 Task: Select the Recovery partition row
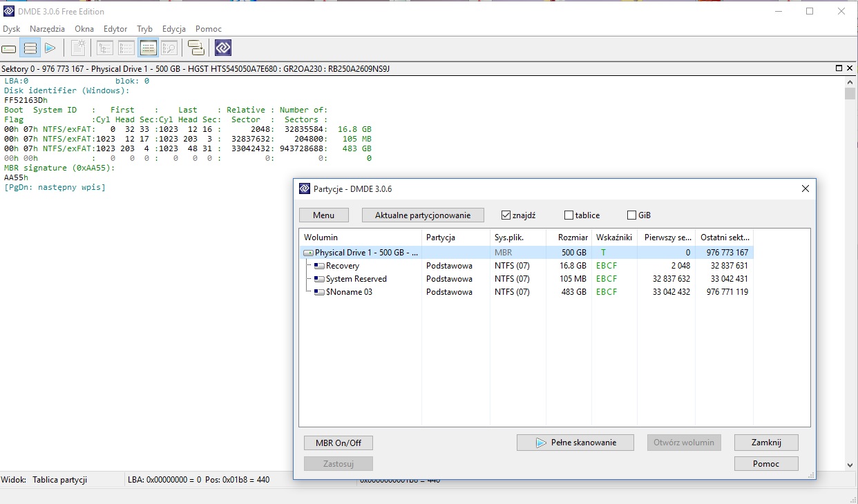click(528, 266)
